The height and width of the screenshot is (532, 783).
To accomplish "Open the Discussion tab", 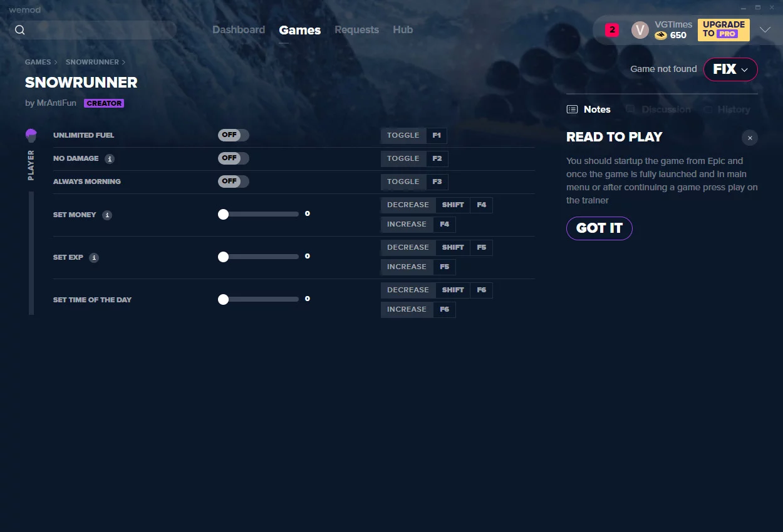I will click(x=666, y=110).
